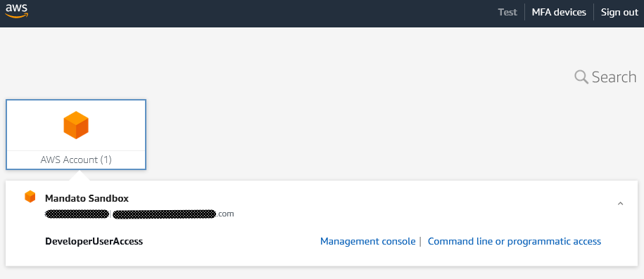Click the small orange cube beside Mandato Sandbox
Screen dimensions: 644x279
pos(30,197)
